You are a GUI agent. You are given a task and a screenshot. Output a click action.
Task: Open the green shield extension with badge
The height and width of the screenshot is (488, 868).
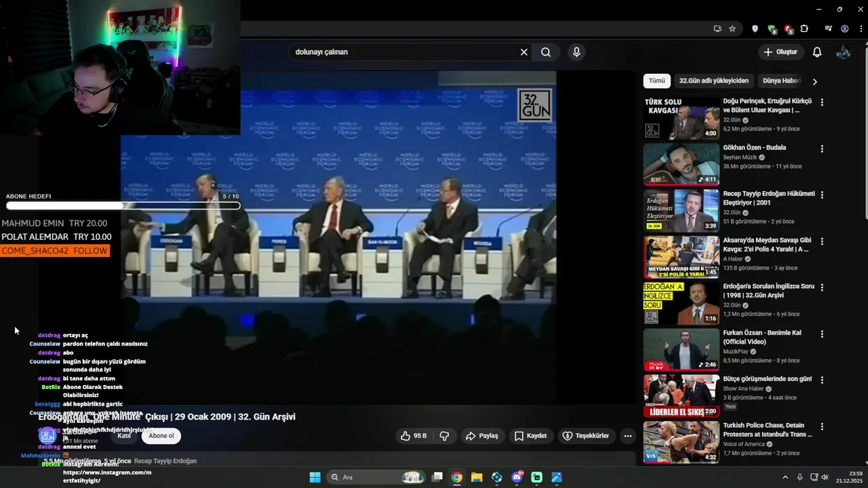772,28
